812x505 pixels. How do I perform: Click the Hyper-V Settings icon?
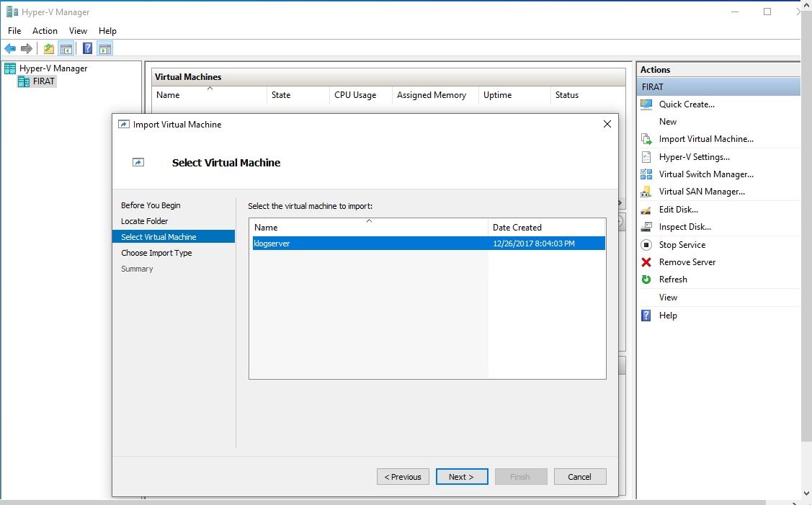click(646, 157)
